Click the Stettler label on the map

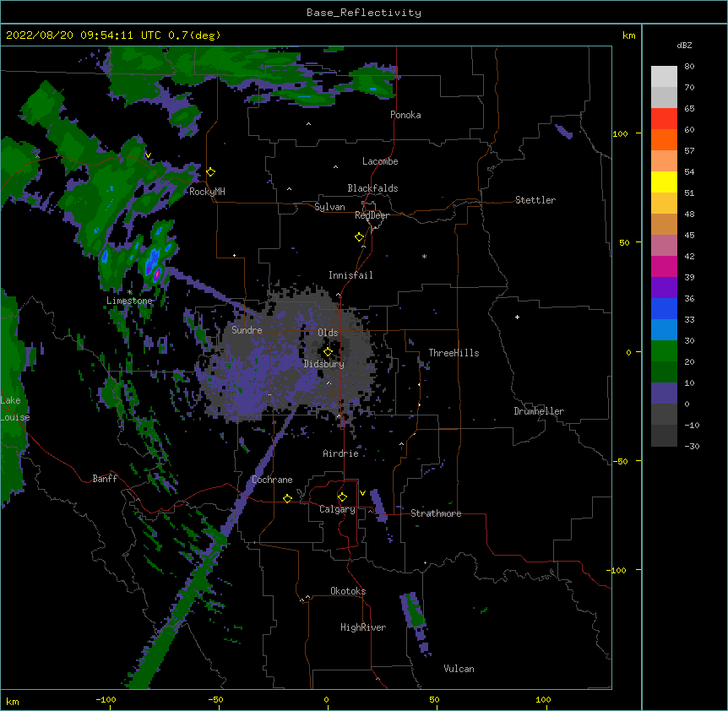tap(535, 200)
